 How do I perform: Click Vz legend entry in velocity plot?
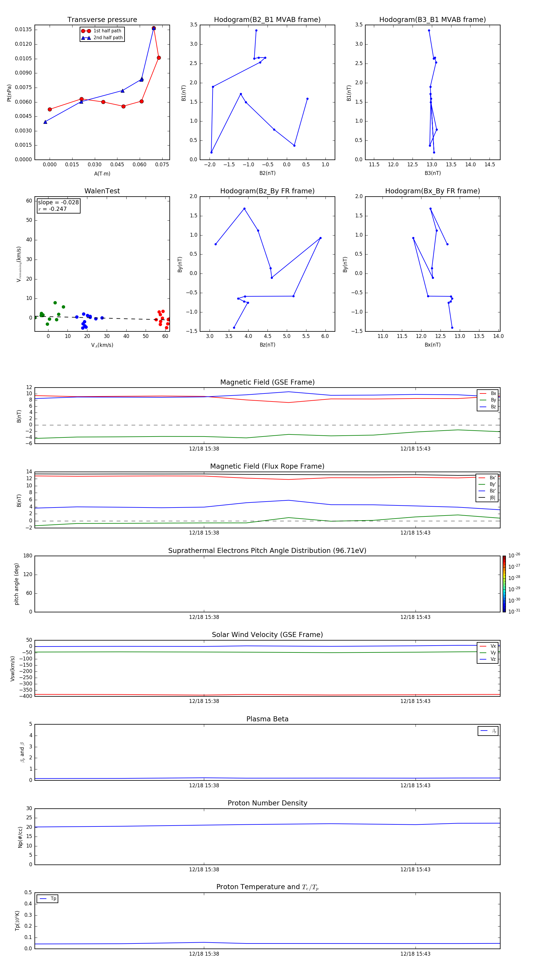pos(488,659)
